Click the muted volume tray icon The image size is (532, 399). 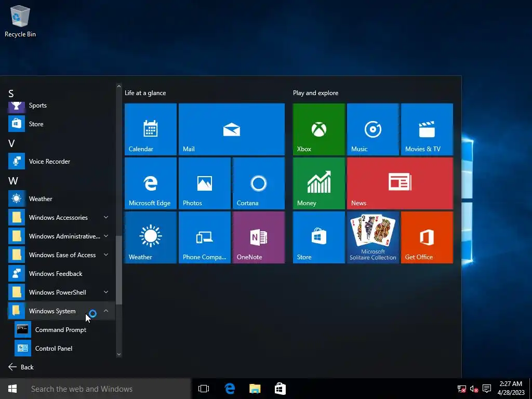474,389
